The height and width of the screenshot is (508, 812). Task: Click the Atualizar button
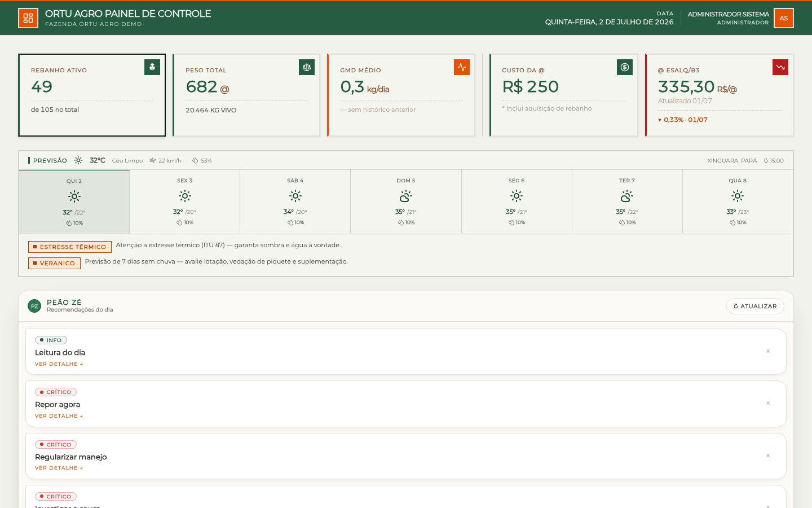point(755,306)
